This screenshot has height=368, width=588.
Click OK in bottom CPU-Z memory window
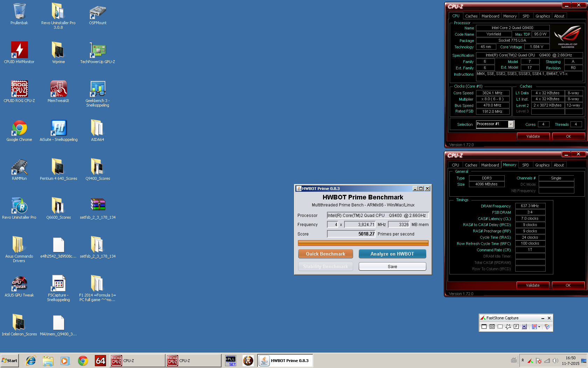coord(568,285)
